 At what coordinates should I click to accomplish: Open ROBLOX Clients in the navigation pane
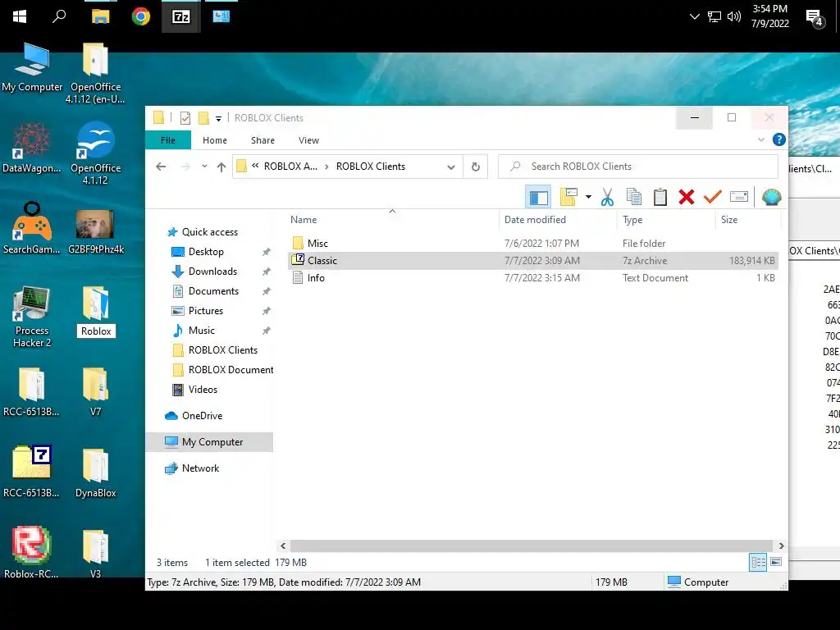click(223, 350)
